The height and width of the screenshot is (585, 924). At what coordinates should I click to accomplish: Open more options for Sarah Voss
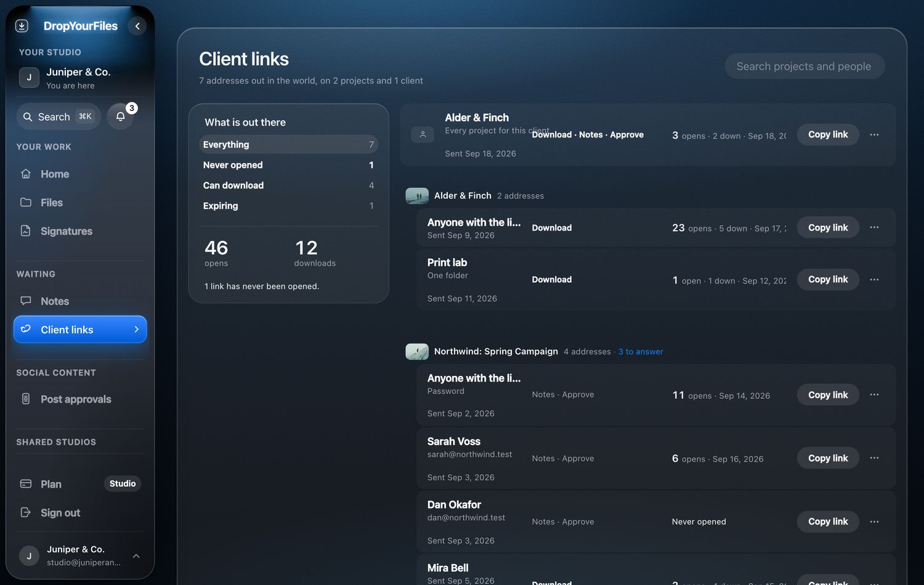874,458
